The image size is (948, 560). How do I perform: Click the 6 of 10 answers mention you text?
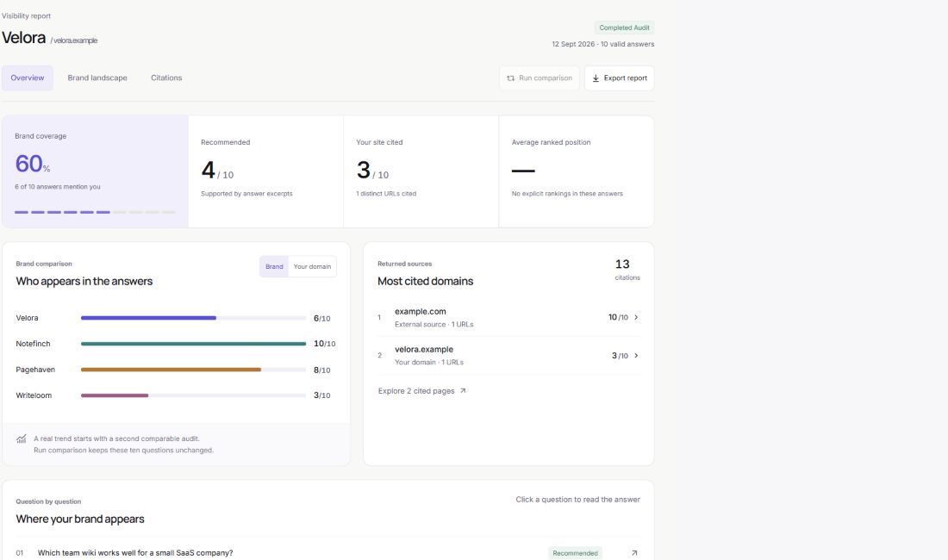(58, 187)
